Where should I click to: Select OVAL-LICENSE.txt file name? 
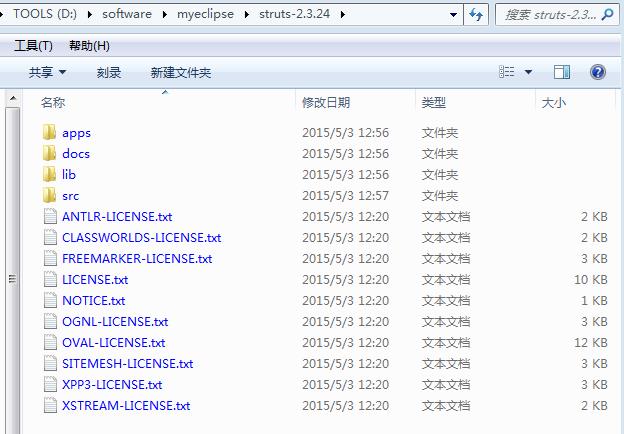pos(113,343)
